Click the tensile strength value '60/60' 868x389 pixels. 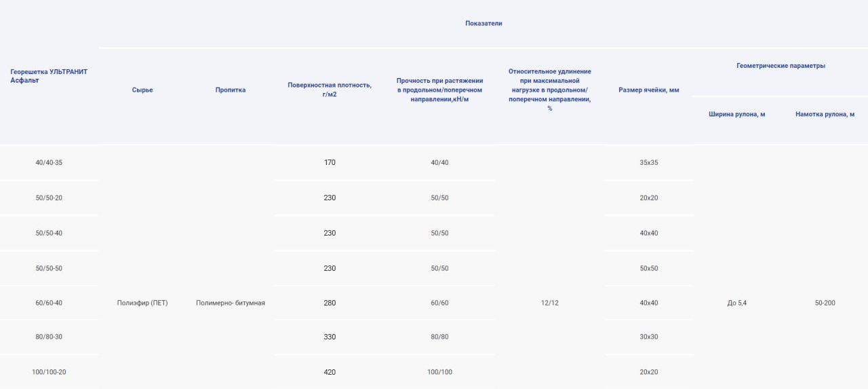click(439, 303)
